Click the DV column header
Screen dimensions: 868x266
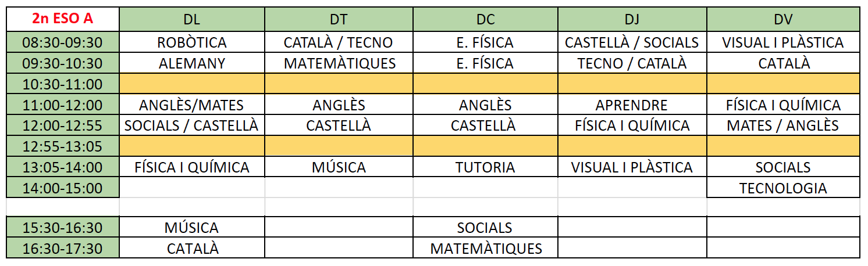[x=783, y=19]
